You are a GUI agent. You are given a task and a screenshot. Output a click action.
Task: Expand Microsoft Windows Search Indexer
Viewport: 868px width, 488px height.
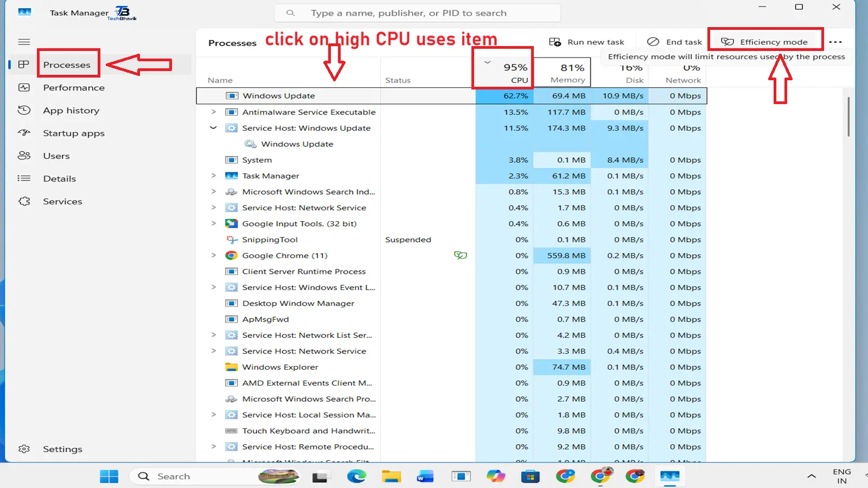[x=213, y=191]
